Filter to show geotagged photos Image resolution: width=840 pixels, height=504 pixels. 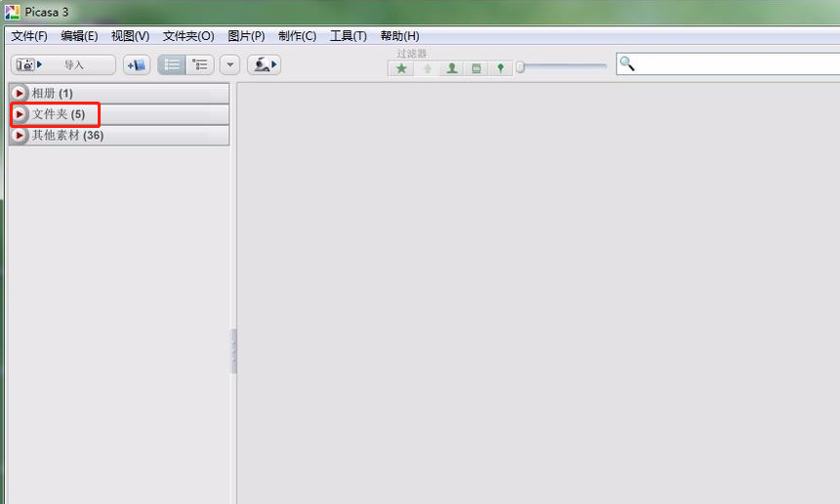tap(500, 68)
